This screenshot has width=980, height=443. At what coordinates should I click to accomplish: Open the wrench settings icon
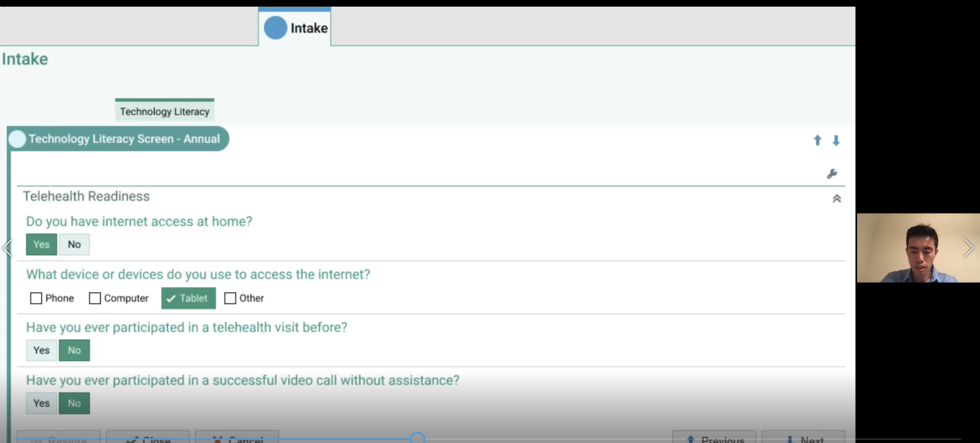pos(832,174)
